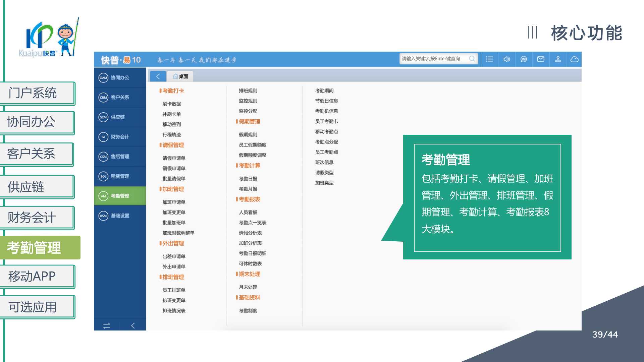Click the speaker announcement icon

506,59
